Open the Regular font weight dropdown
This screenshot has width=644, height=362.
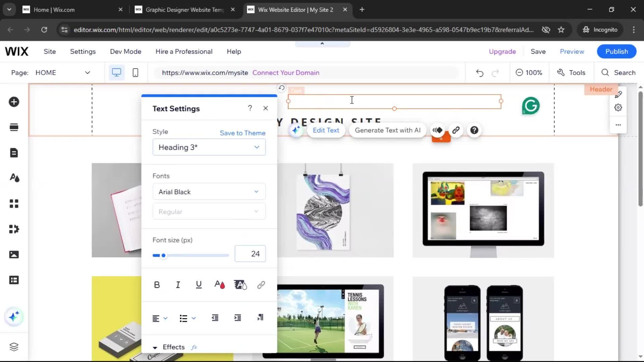coord(209,212)
